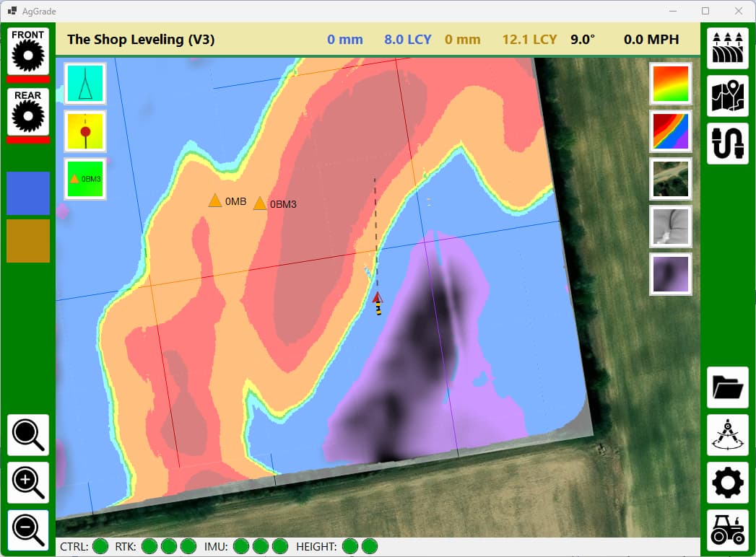
Task: Open the map location pin icon
Action: (x=727, y=96)
